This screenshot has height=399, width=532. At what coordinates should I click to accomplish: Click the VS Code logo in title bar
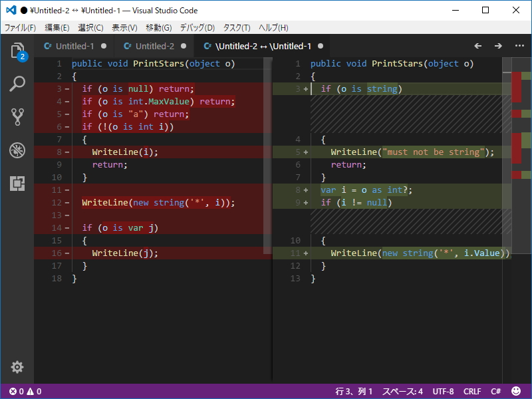coord(11,10)
